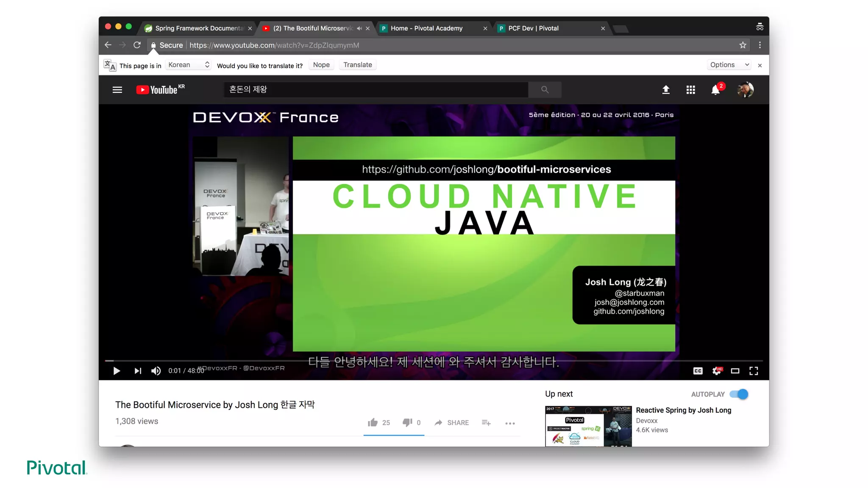Skip to next video
The height and width of the screenshot is (488, 868).
coord(138,371)
